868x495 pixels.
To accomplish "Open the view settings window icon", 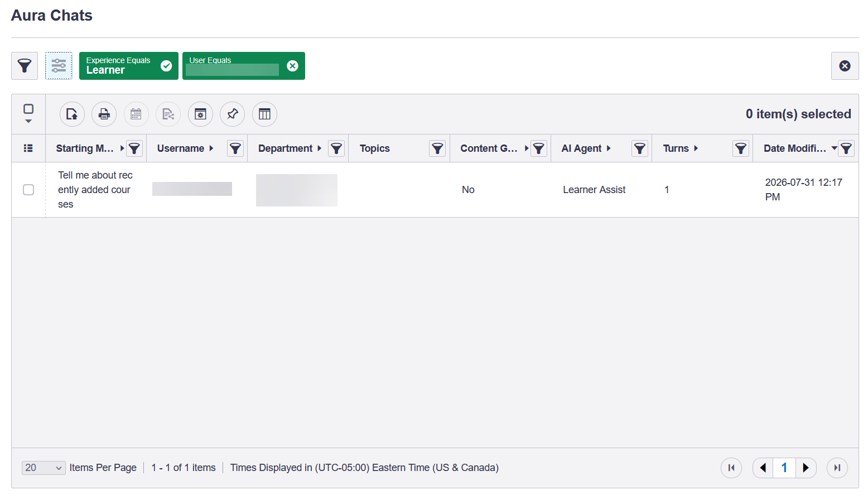I will (x=200, y=114).
